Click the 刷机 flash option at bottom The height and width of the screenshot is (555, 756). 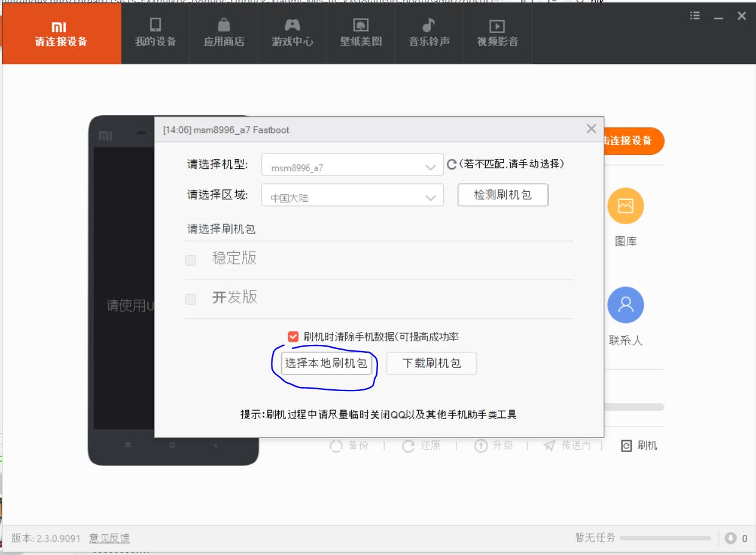tap(639, 446)
